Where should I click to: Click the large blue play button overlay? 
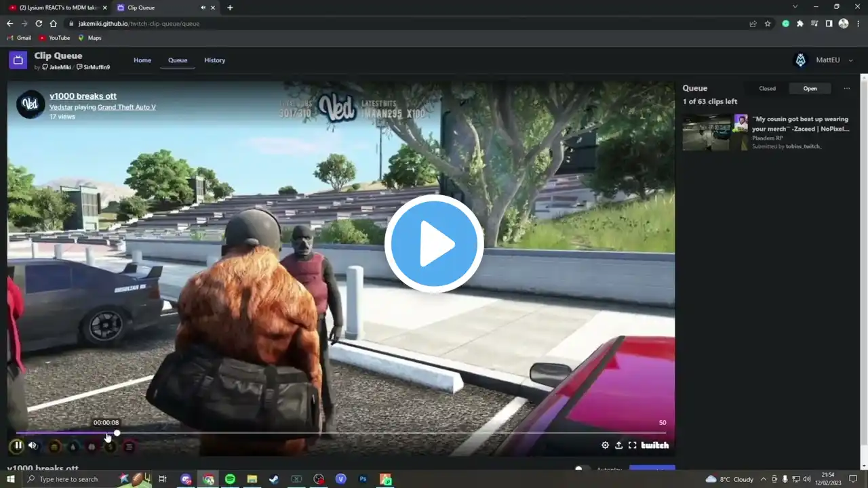[x=434, y=244]
